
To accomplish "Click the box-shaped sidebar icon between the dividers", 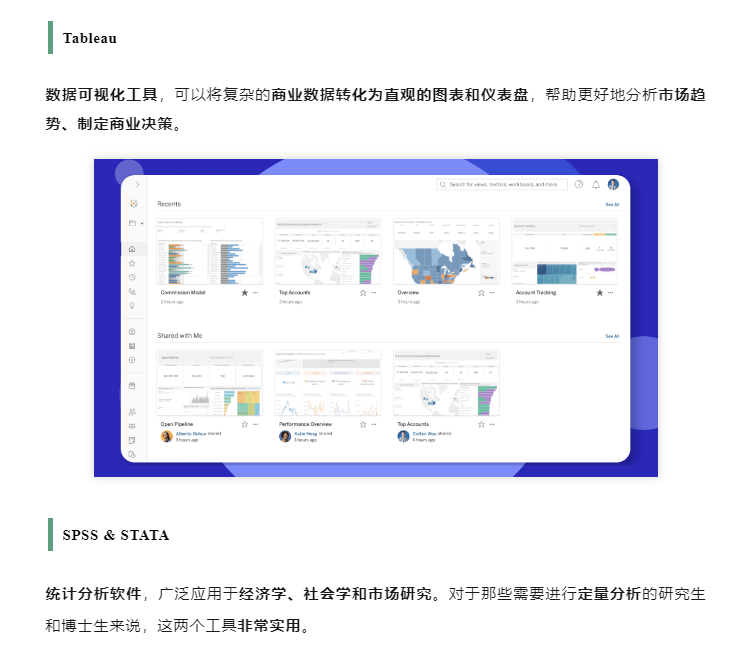I will point(132,385).
